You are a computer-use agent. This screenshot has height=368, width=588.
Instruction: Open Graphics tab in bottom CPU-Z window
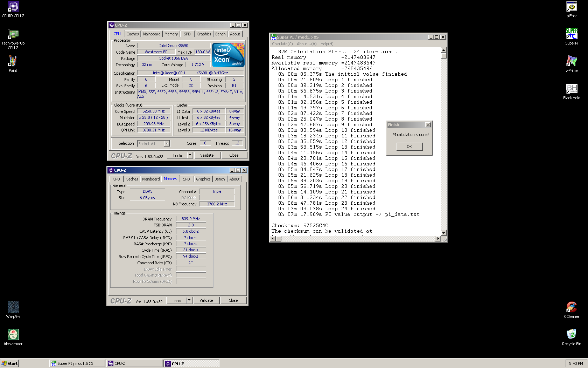(x=203, y=179)
